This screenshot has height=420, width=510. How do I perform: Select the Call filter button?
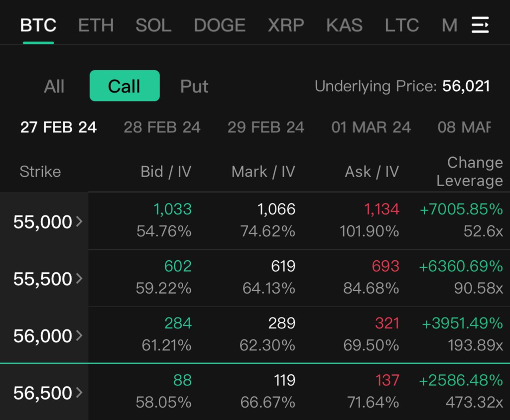click(125, 86)
